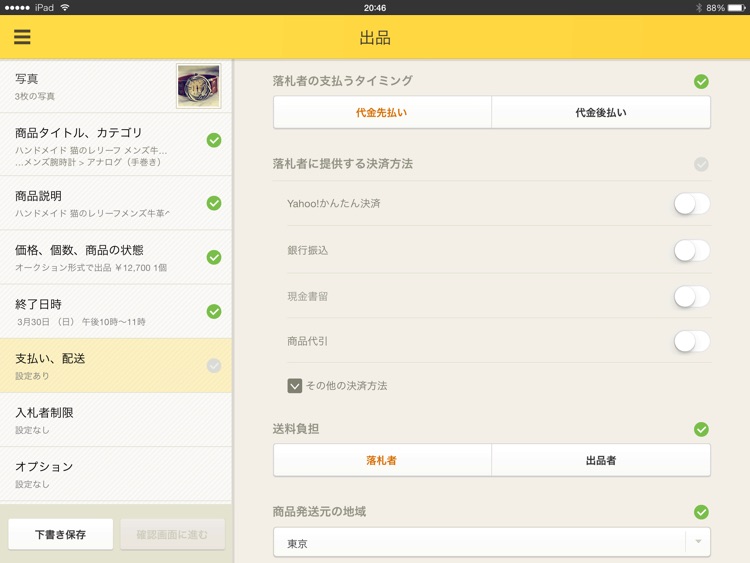Set shipping cost to 出品者

point(601,460)
